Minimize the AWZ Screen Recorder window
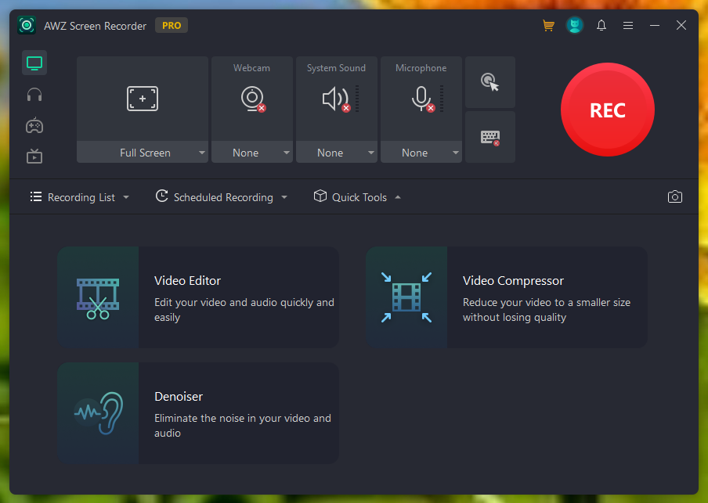The width and height of the screenshot is (708, 503). (x=654, y=26)
